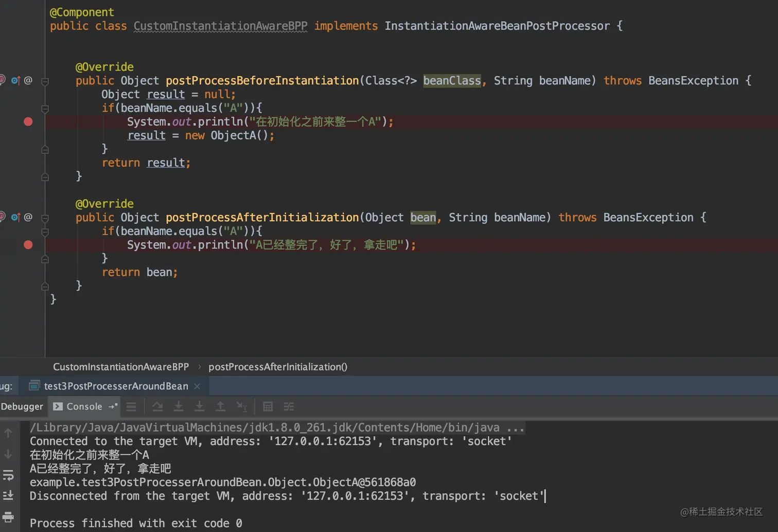The height and width of the screenshot is (532, 778).
Task: Click the 'A已经整完了，好了，拿走吧' console output line
Action: coord(100,469)
